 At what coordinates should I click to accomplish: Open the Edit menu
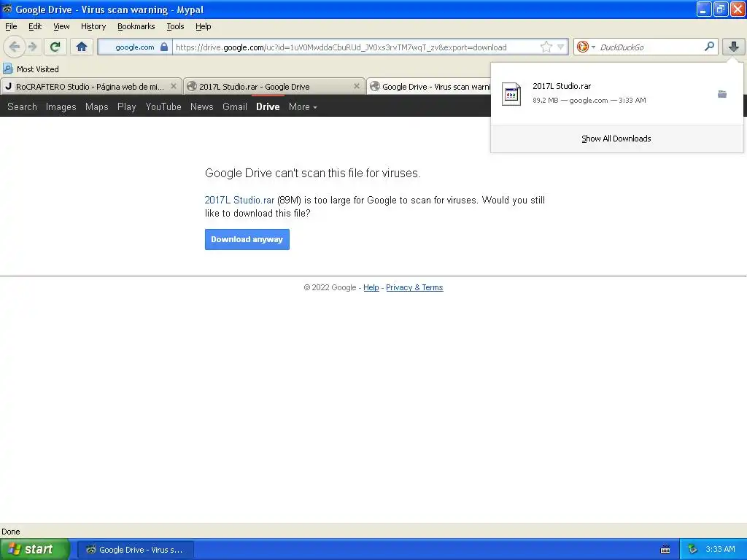click(x=35, y=26)
